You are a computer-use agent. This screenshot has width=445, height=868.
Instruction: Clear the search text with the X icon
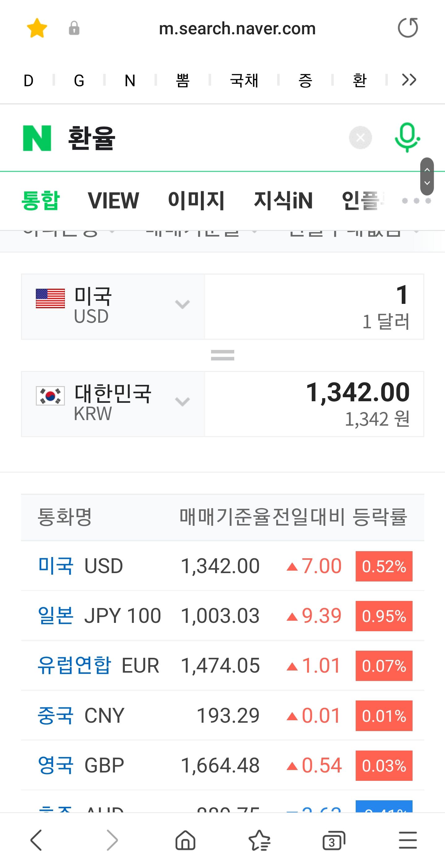[360, 138]
